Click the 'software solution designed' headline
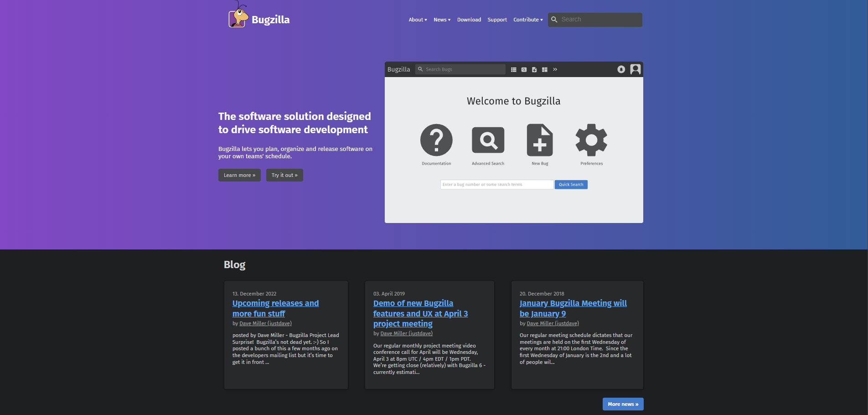The height and width of the screenshot is (415, 868). [x=294, y=123]
